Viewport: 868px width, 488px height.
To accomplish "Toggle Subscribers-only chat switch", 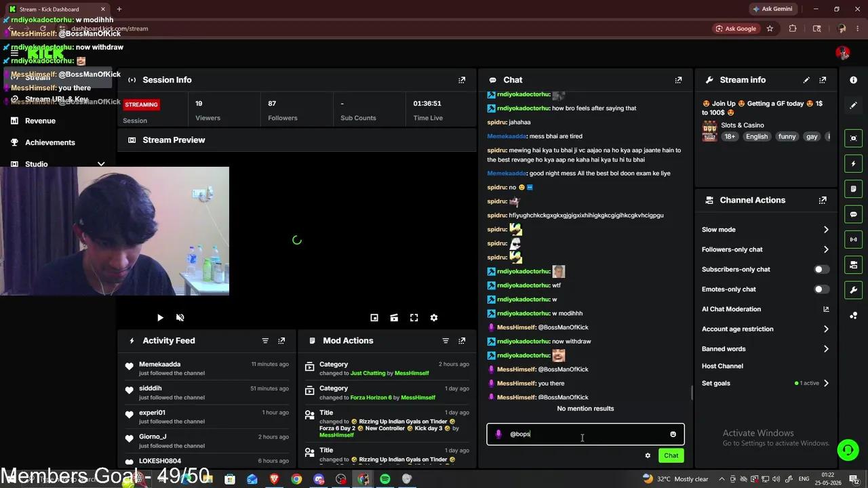I will (x=821, y=270).
